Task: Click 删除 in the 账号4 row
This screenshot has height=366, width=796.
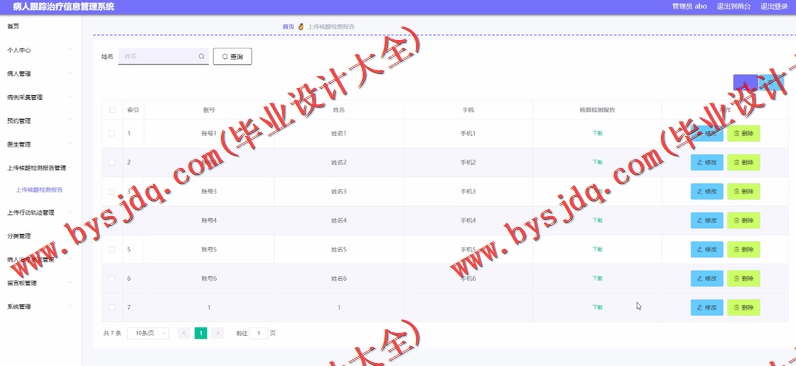Action: pos(744,220)
